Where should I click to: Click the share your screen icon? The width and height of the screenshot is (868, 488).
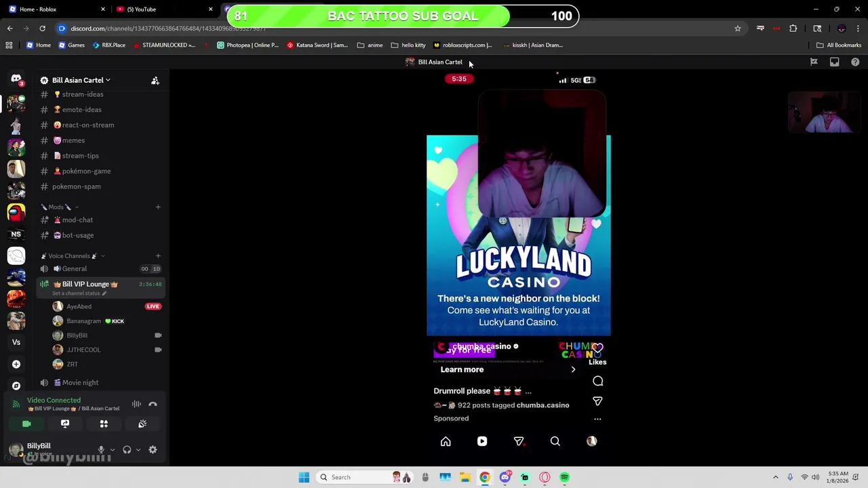click(65, 424)
